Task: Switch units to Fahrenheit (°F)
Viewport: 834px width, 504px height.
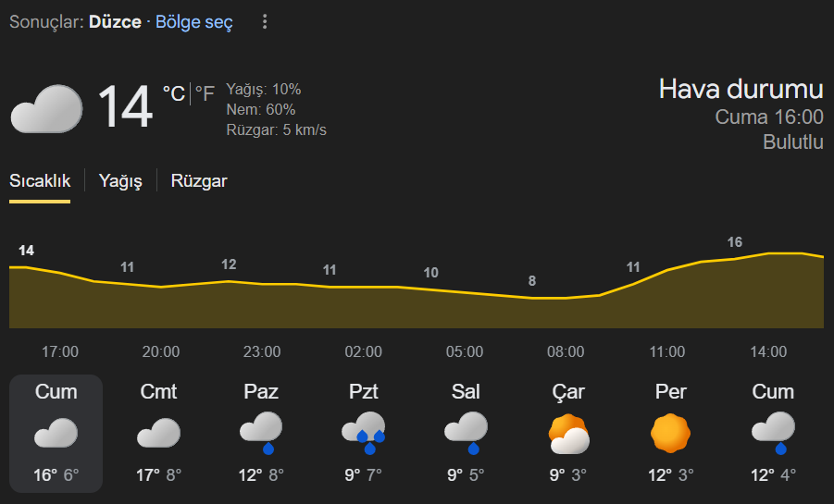Action: pyautogui.click(x=205, y=93)
